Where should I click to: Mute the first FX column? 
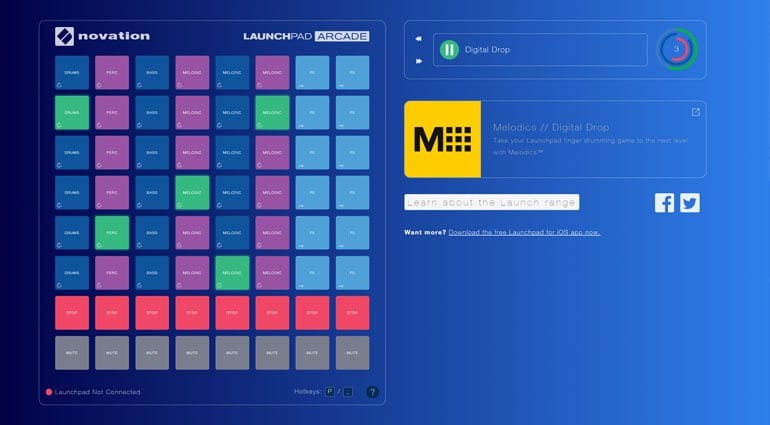click(312, 353)
